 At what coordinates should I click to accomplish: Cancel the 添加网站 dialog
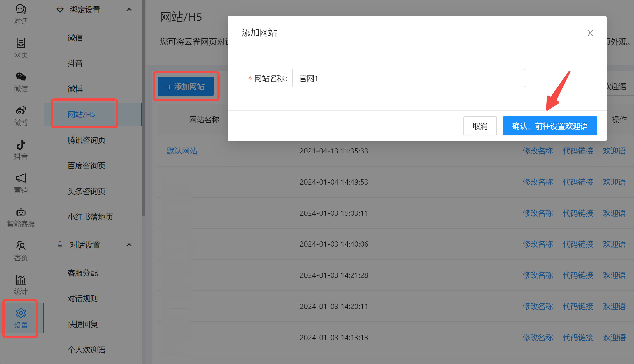tap(480, 126)
